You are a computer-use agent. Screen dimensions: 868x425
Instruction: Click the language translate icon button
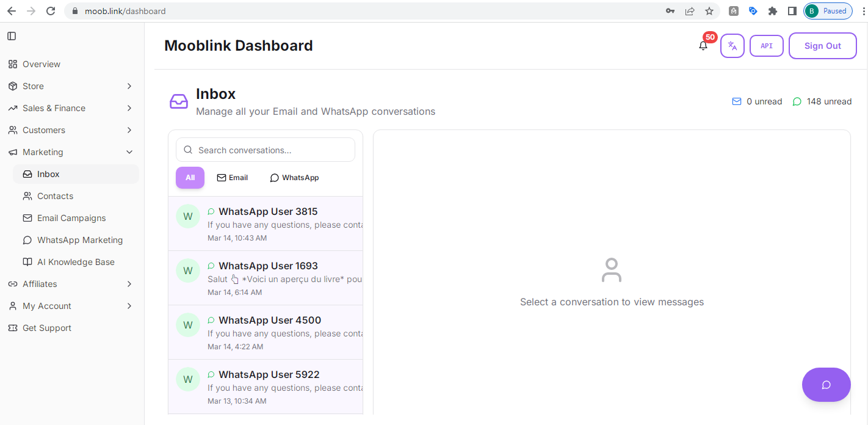[x=732, y=46]
